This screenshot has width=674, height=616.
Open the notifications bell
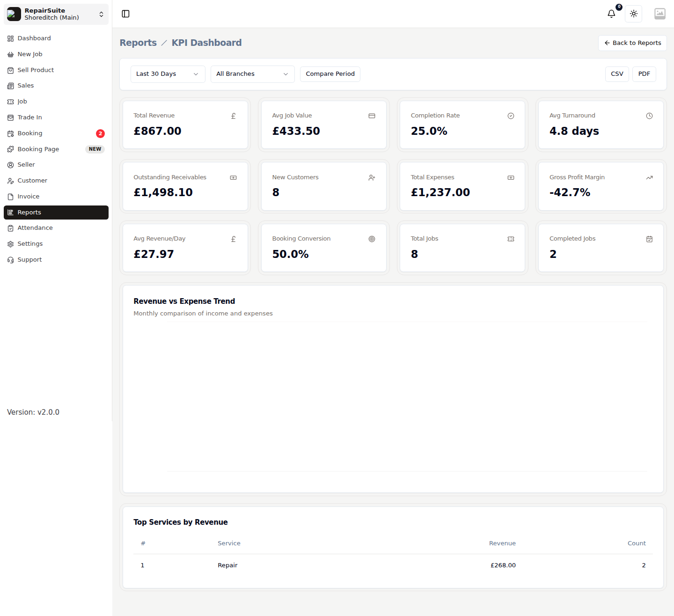point(611,14)
